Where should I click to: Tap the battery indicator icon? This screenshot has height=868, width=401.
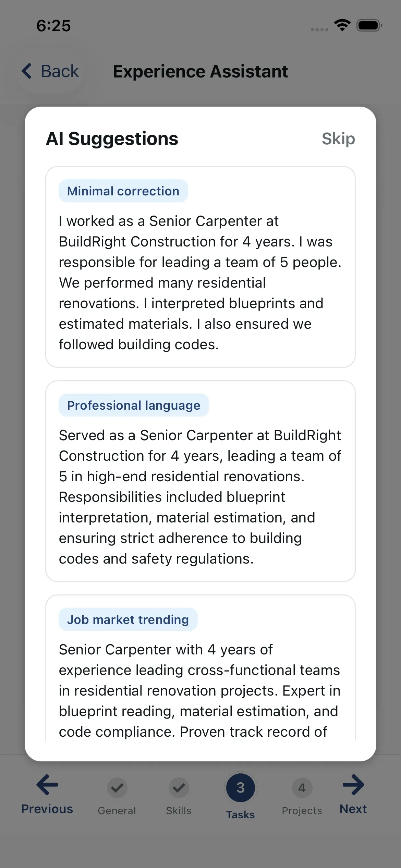click(x=369, y=25)
